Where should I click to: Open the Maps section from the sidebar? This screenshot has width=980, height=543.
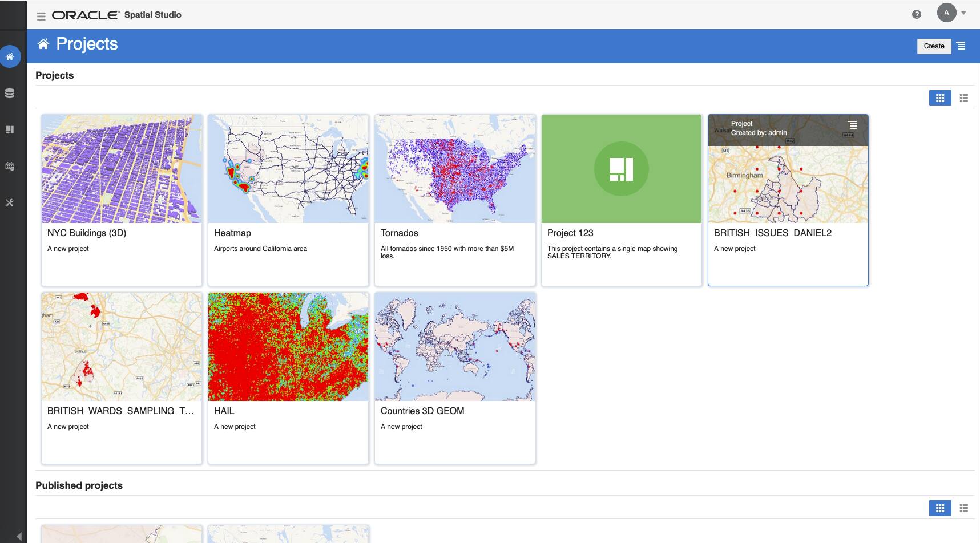click(x=9, y=129)
